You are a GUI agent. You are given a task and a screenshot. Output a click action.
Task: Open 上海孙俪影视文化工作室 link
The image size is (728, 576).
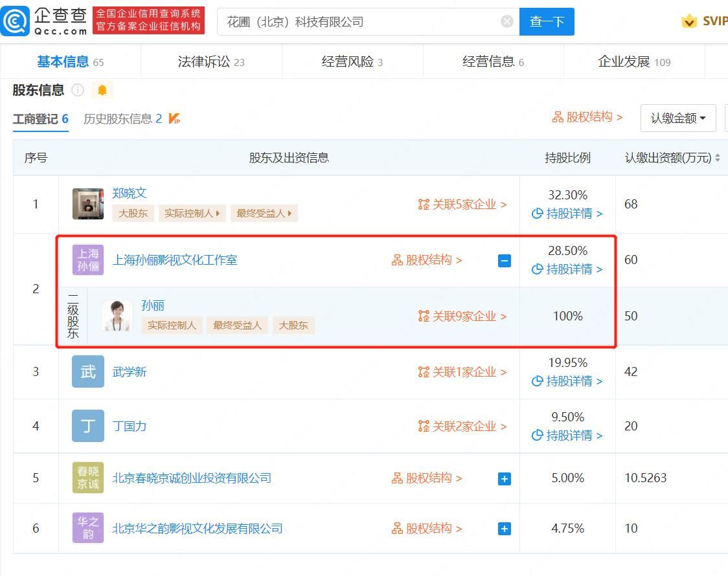(175, 260)
